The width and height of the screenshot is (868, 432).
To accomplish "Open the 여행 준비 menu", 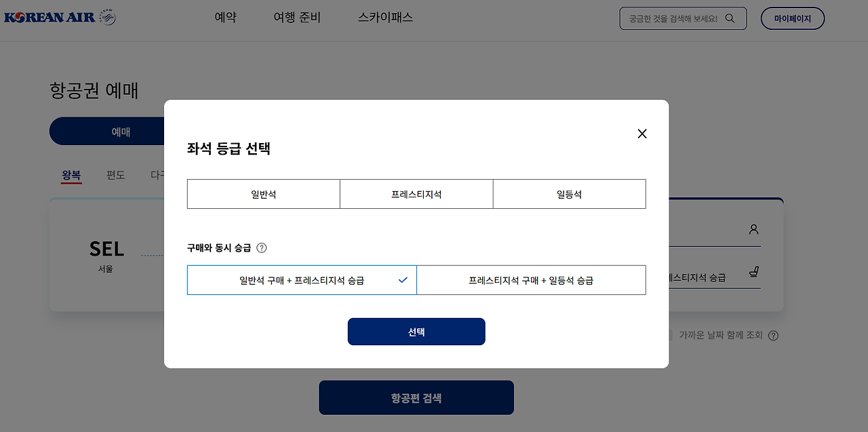I will 296,18.
